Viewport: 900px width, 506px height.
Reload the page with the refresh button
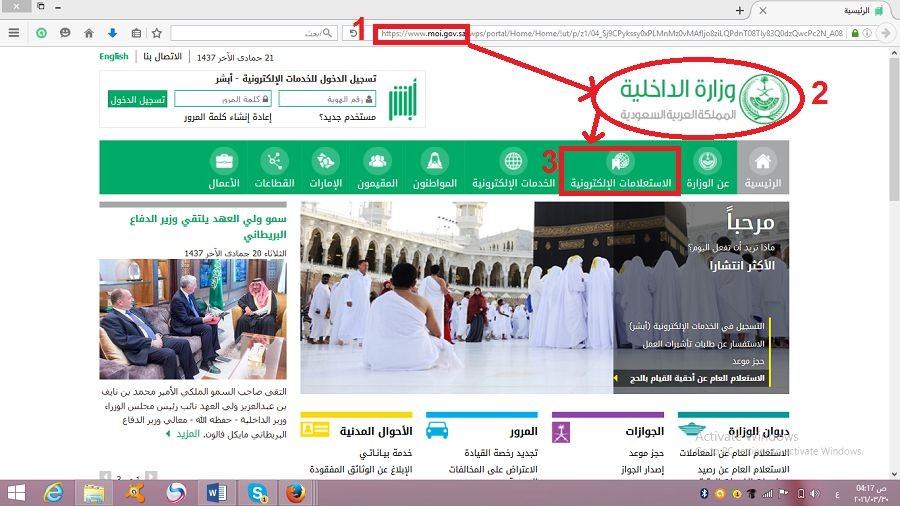pos(353,33)
